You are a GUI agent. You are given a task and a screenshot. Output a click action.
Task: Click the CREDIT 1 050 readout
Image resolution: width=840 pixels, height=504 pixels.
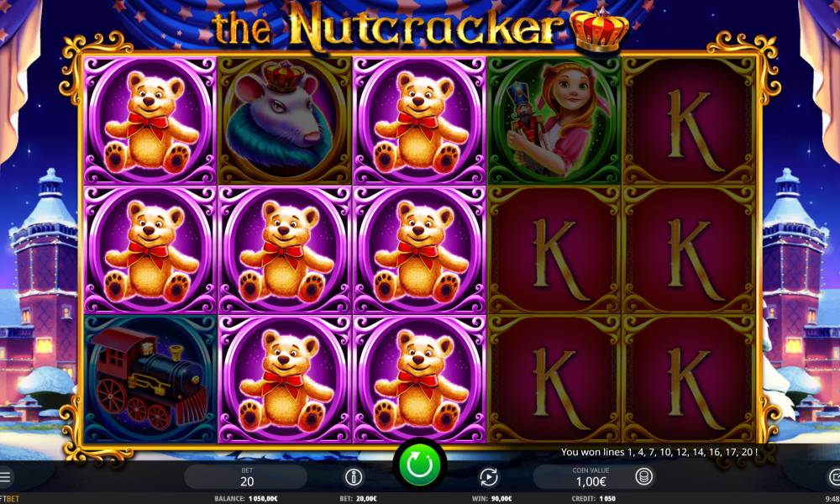pos(593,499)
